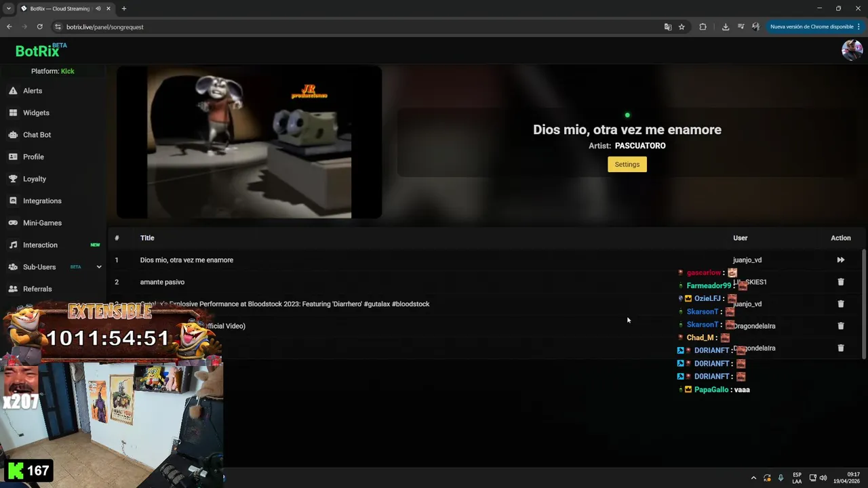The width and height of the screenshot is (868, 488).
Task: Open Chrome profile avatar
Action: point(755,27)
